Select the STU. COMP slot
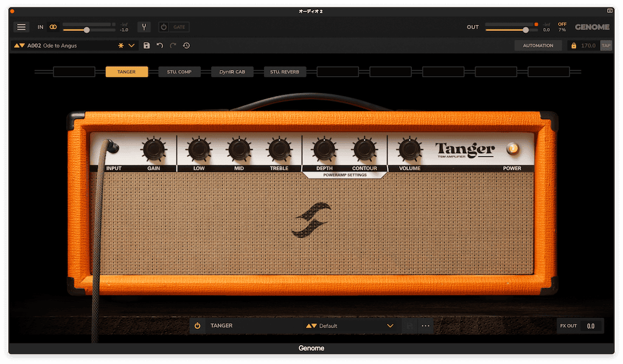Image resolution: width=623 pixels, height=364 pixels. point(179,72)
